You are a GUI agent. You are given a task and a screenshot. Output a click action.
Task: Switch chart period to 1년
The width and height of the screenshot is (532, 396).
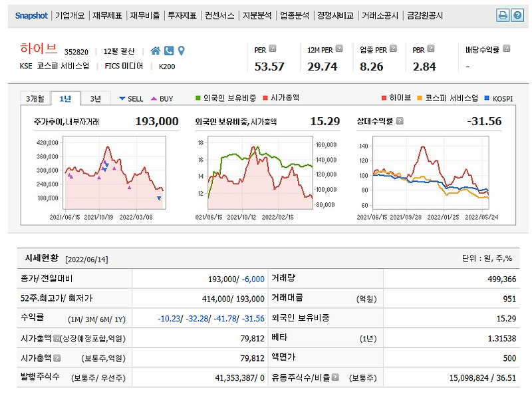pos(65,99)
